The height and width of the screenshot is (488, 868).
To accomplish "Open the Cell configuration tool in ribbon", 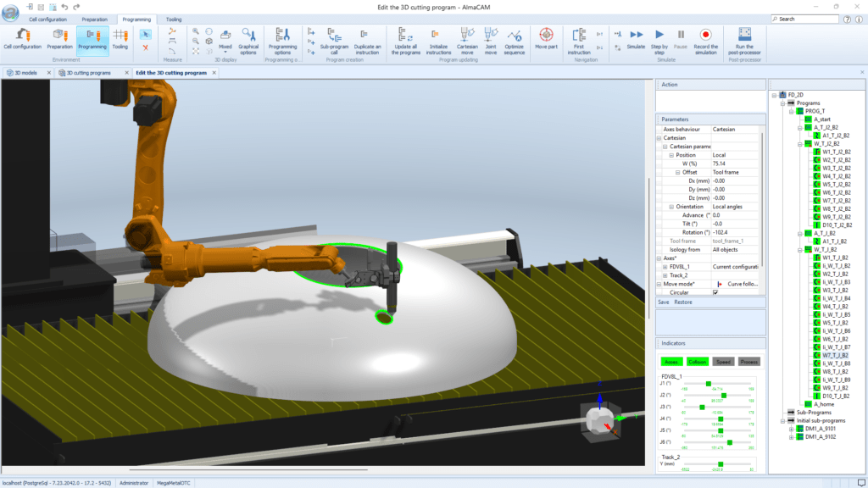I will 22,38.
